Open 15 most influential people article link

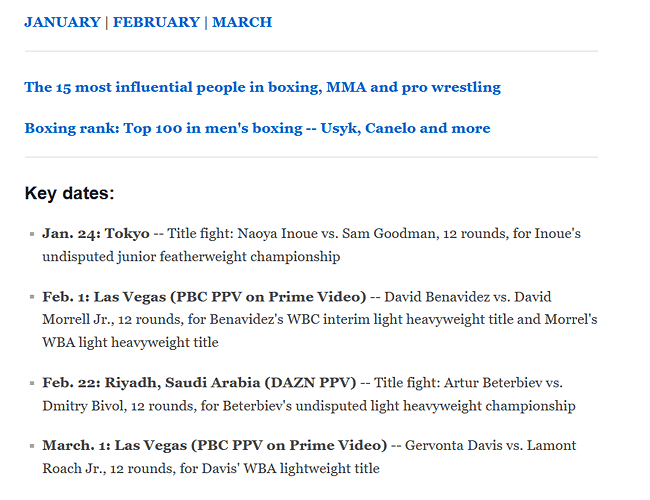[x=262, y=87]
